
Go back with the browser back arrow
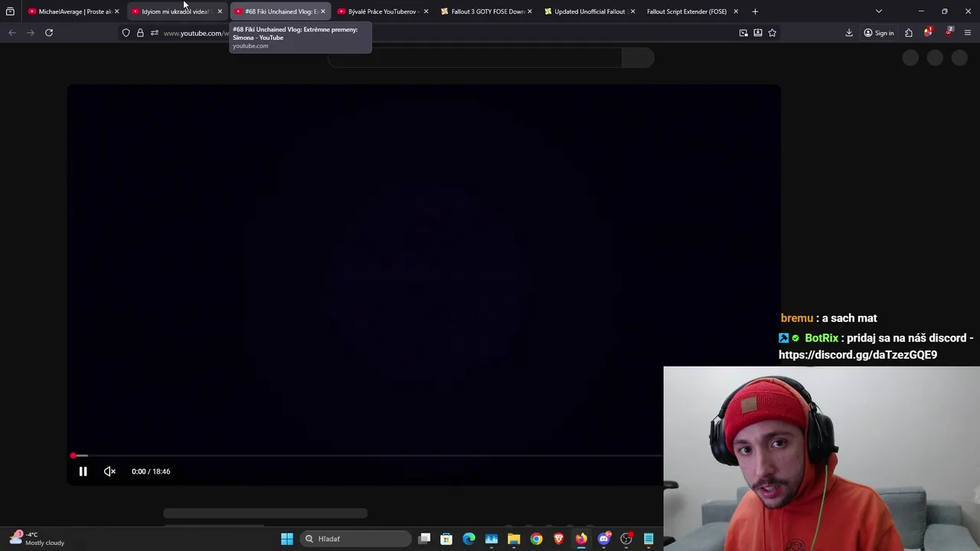(x=12, y=33)
